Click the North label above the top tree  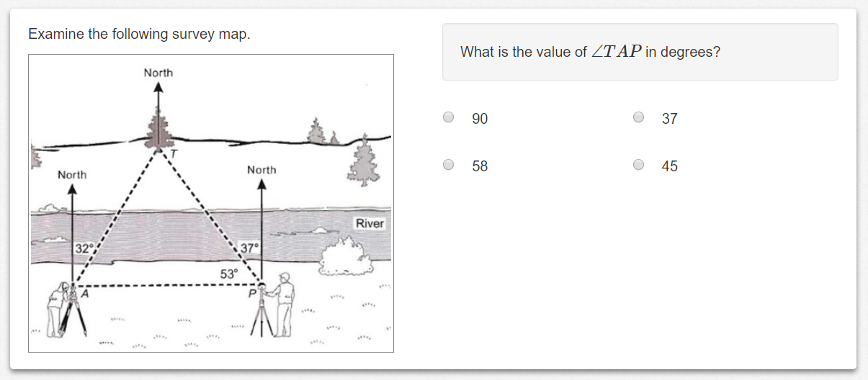coord(158,73)
